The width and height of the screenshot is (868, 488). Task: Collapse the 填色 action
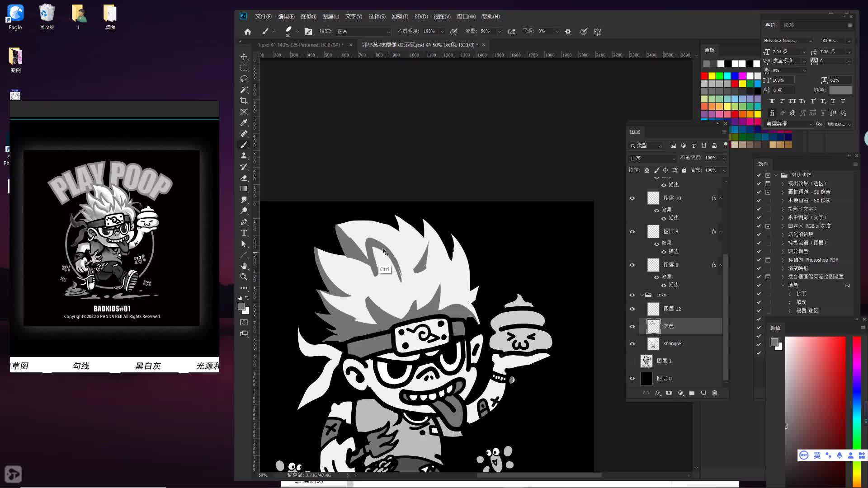point(783,285)
